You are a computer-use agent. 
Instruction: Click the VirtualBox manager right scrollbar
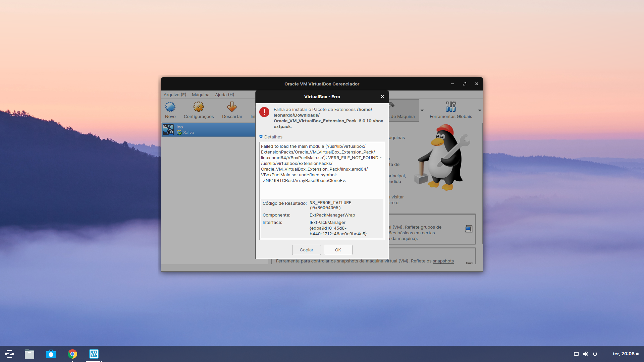pyautogui.click(x=482, y=183)
